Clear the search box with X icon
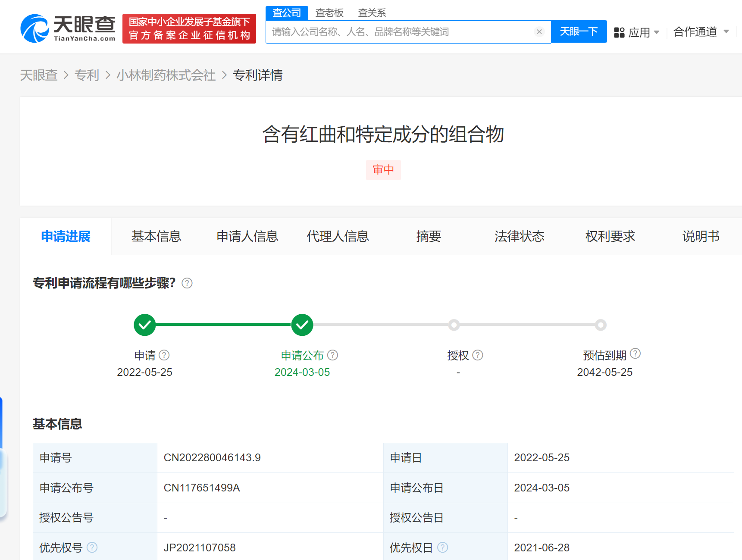Viewport: 742px width, 560px height. click(x=539, y=32)
